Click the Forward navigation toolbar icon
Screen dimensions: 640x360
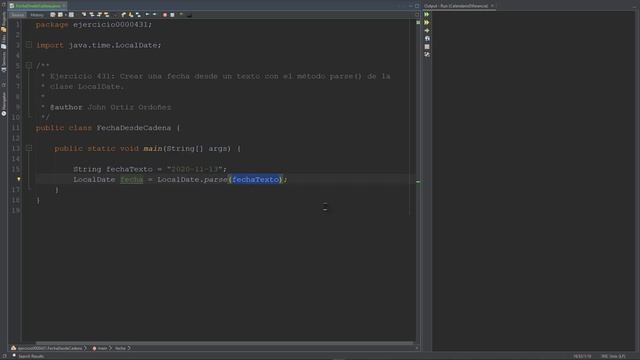pyautogui.click(x=71, y=15)
